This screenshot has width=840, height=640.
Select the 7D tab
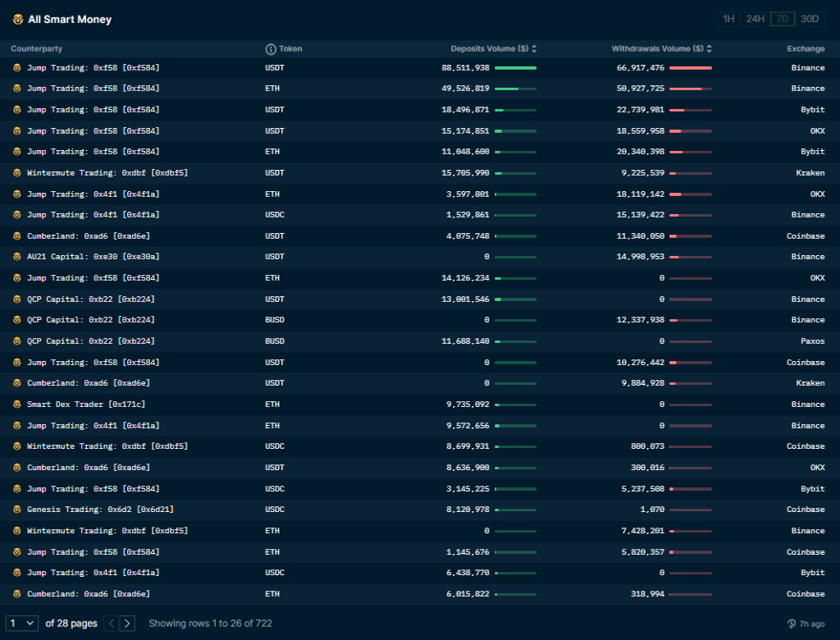click(783, 18)
